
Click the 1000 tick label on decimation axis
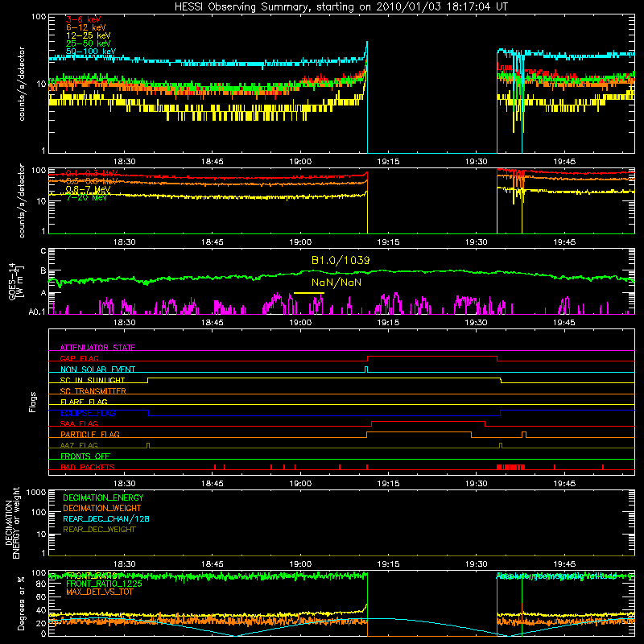point(36,493)
